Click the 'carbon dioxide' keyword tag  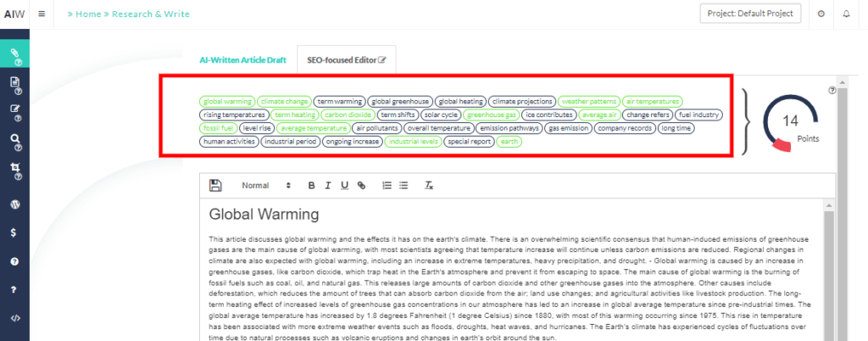coord(348,115)
